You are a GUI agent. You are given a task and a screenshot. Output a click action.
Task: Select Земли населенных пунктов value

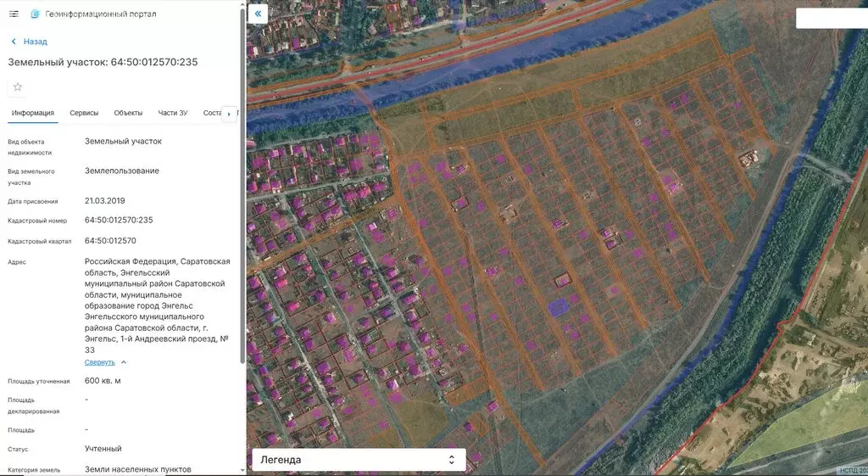click(138, 469)
